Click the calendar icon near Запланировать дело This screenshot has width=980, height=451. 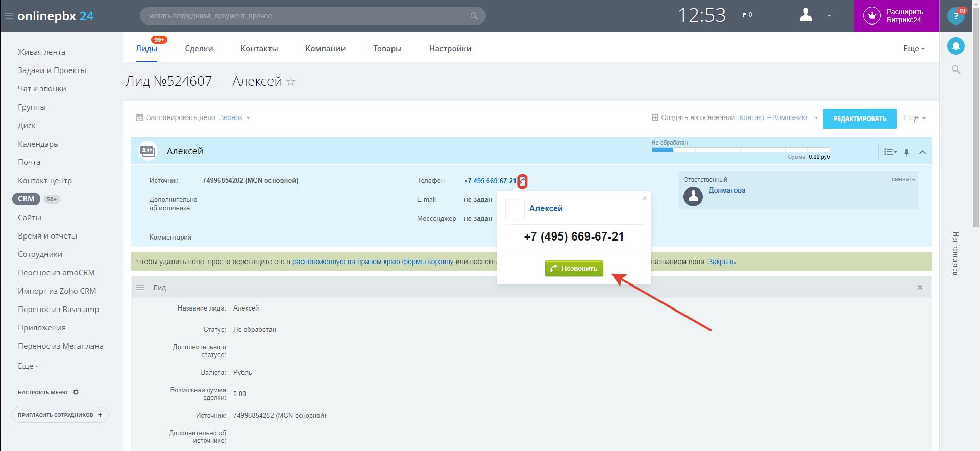pos(140,117)
